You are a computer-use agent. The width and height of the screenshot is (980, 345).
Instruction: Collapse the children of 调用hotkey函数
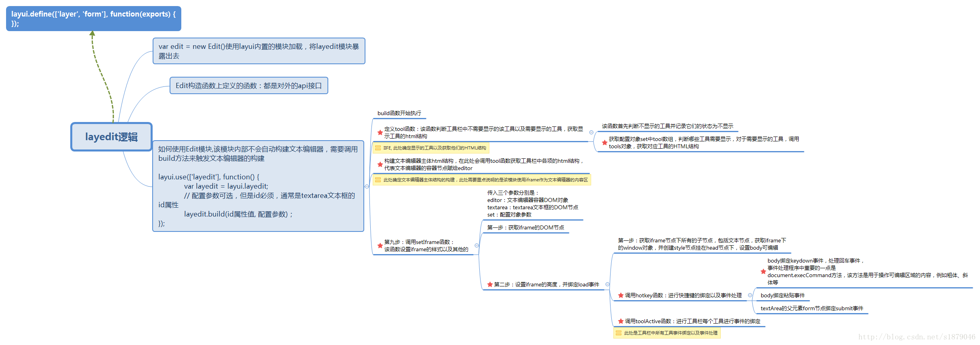point(750,295)
